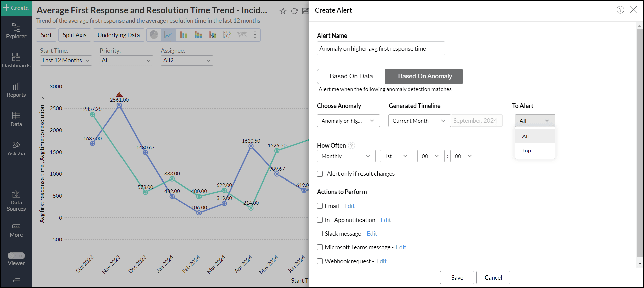Image resolution: width=644 pixels, height=288 pixels.
Task: Mark the report as favorite with star
Action: pos(283,11)
